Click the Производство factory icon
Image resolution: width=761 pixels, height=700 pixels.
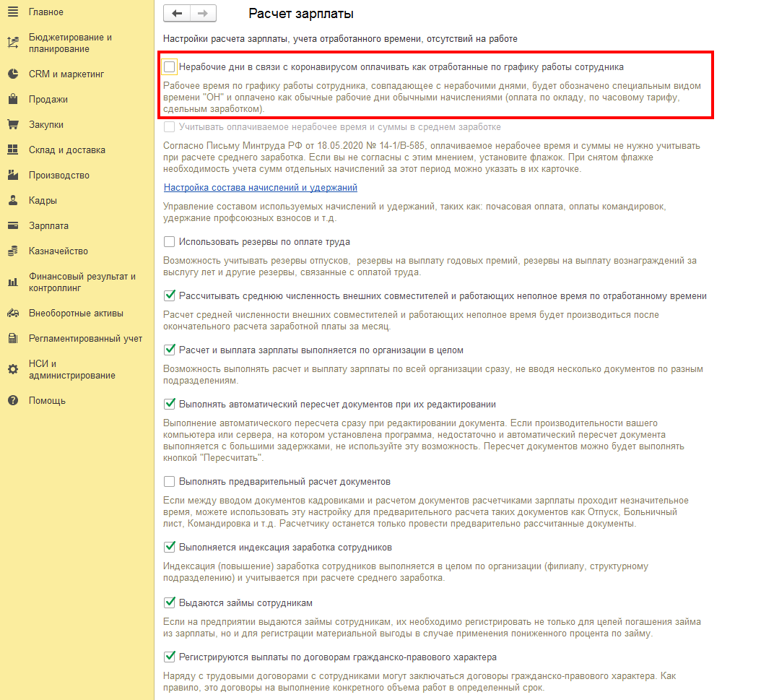[13, 175]
